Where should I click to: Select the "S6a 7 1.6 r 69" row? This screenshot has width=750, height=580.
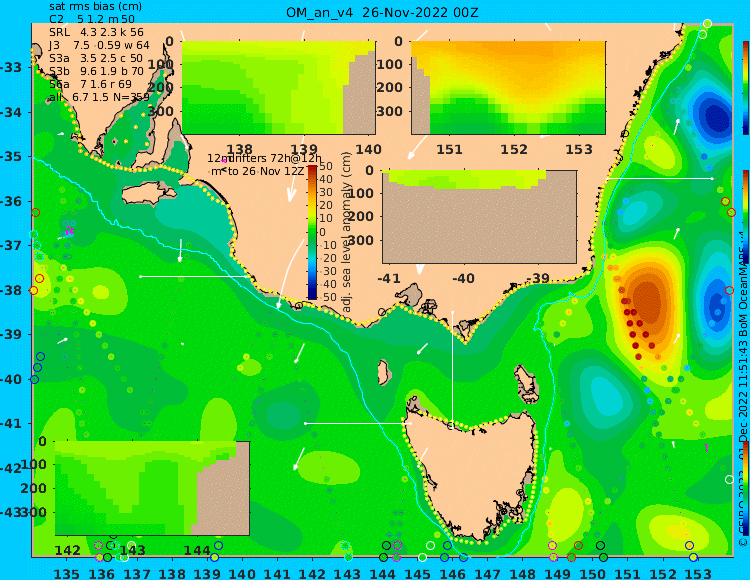tap(90, 84)
